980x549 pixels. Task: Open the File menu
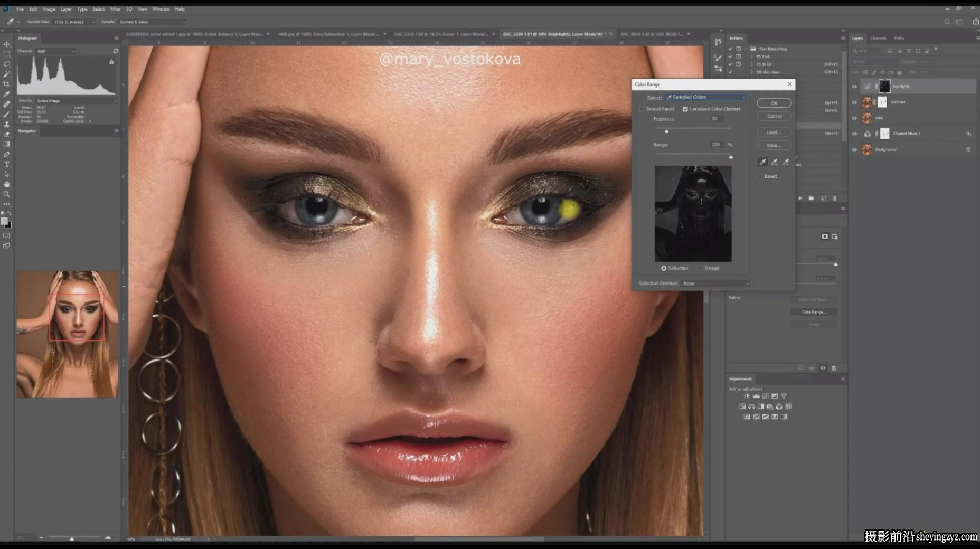[20, 9]
